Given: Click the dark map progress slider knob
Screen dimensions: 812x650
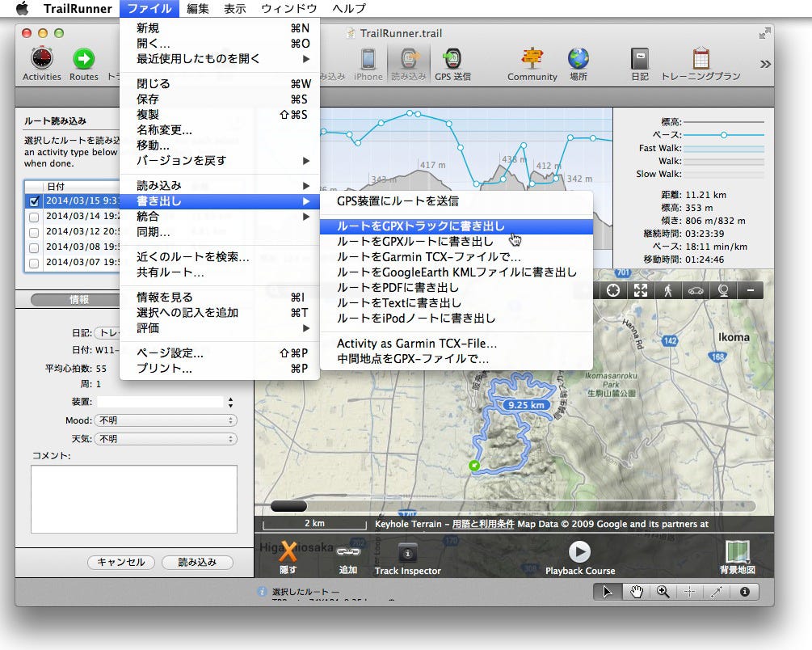Looking at the screenshot, I should [x=289, y=506].
